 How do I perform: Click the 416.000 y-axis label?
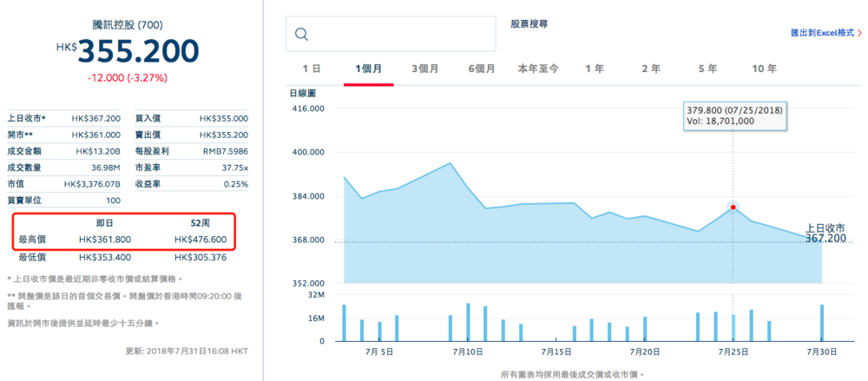308,108
